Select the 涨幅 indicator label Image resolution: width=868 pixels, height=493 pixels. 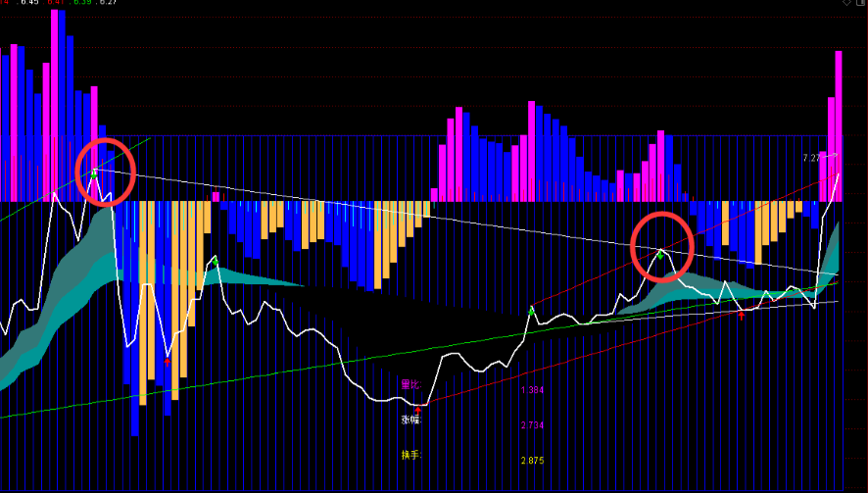click(411, 419)
